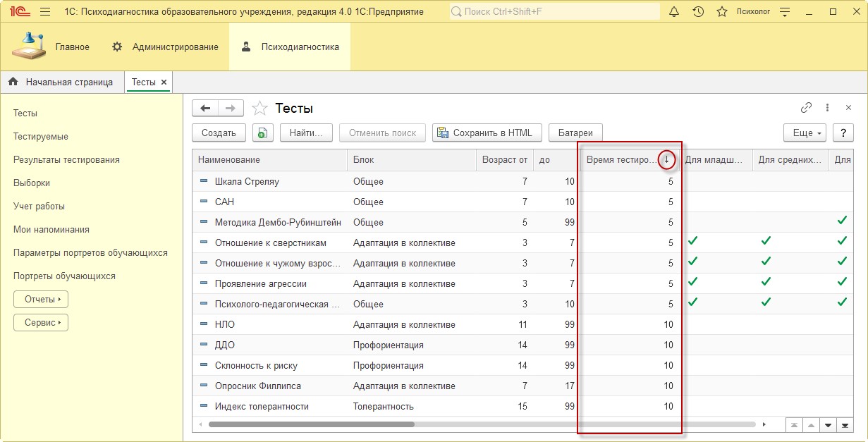Add Тесты form to favorites star
The height and width of the screenshot is (442, 868).
260,108
